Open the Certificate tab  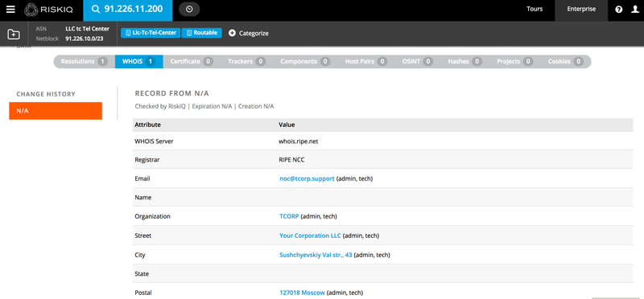(192, 62)
